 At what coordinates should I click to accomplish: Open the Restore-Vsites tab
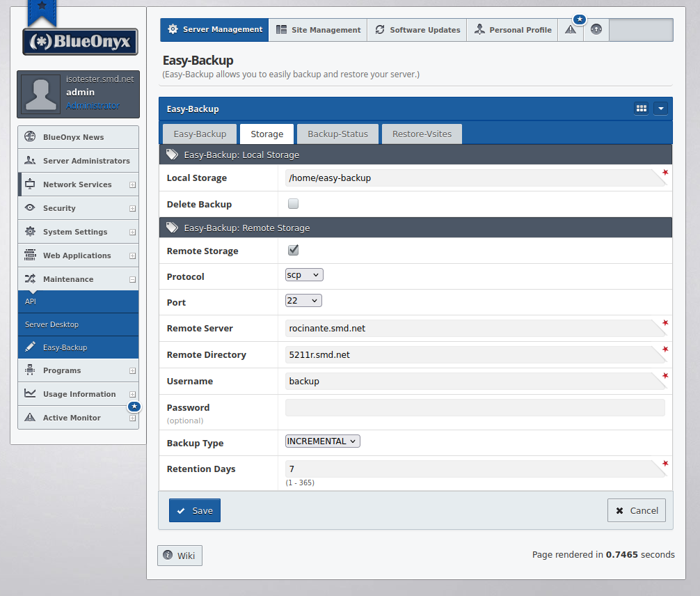pyautogui.click(x=422, y=134)
